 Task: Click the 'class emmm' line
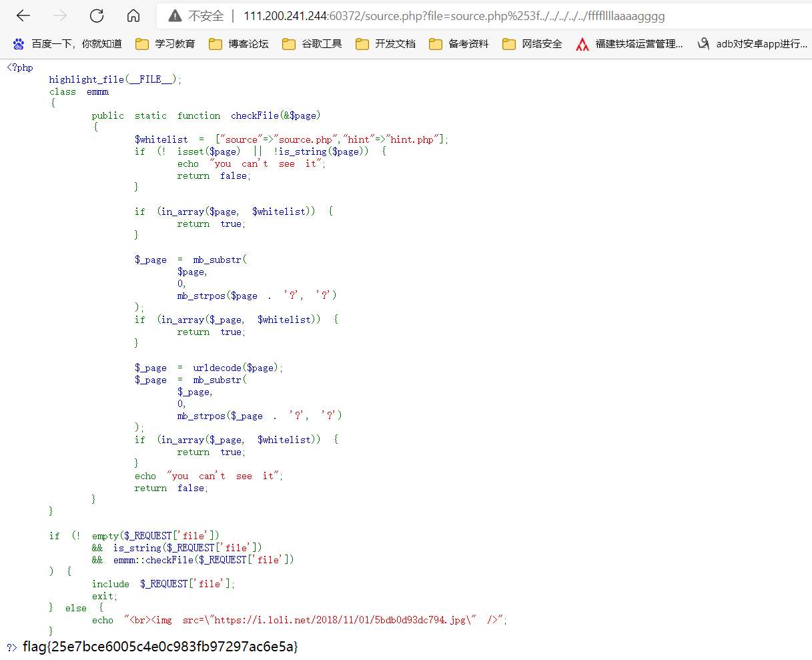(x=79, y=91)
